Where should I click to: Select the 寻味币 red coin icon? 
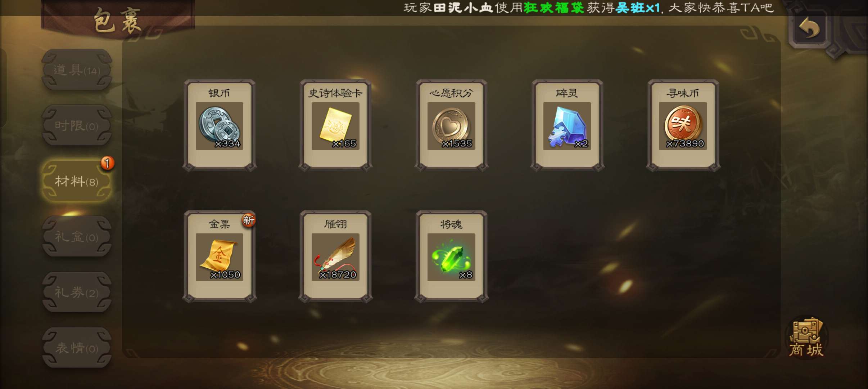pos(683,126)
